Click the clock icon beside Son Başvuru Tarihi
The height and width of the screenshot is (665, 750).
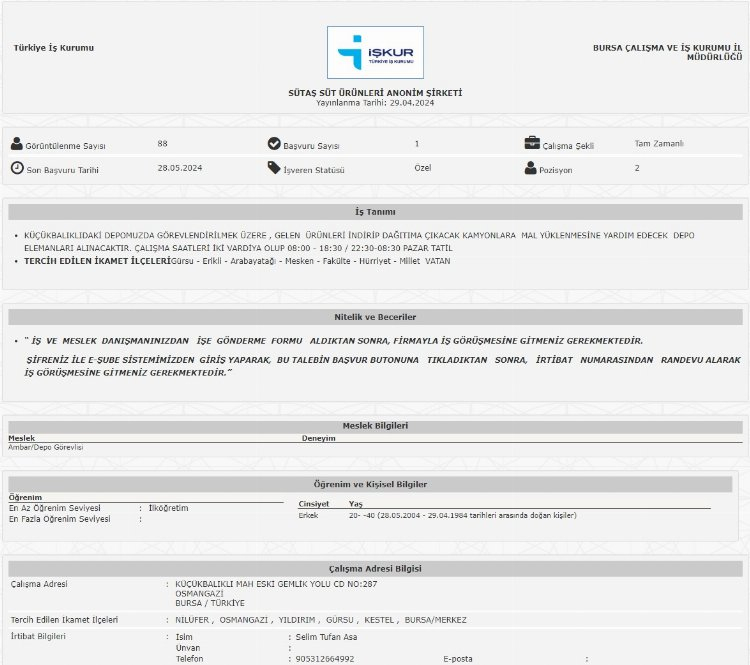[x=16, y=168]
